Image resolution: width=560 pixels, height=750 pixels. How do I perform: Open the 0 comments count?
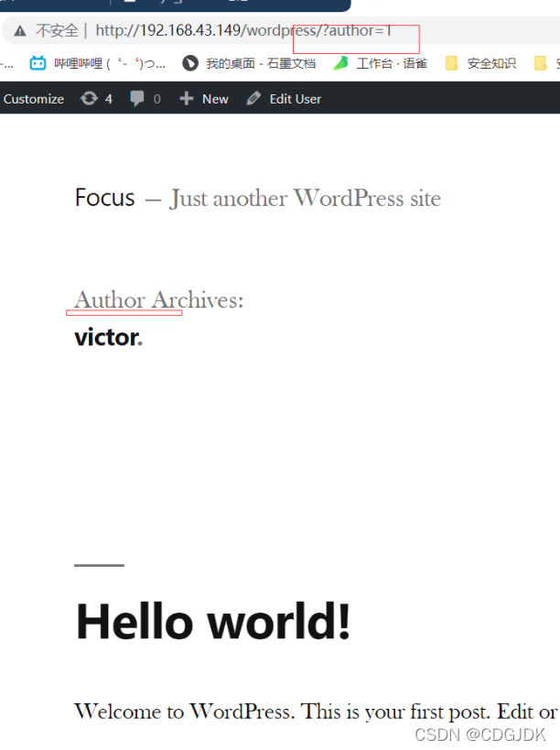point(157,99)
